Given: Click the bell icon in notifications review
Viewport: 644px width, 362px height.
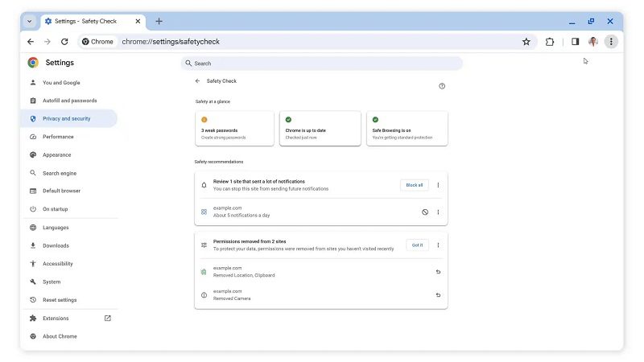Looking at the screenshot, I should [x=204, y=185].
